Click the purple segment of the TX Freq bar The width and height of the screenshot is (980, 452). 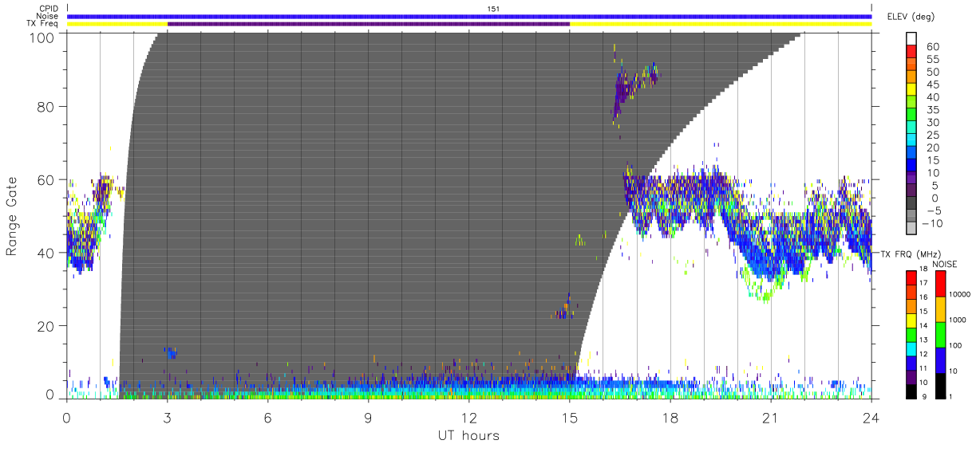[369, 24]
